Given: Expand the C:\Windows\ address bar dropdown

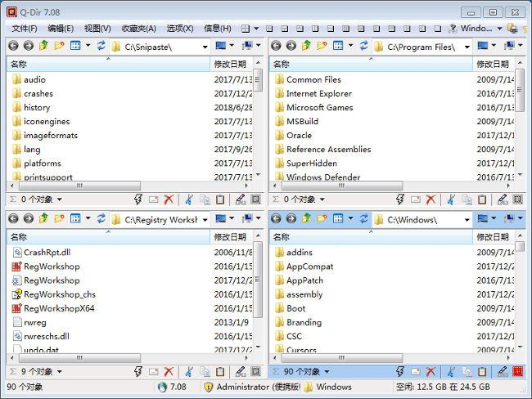Looking at the screenshot, I should point(466,219).
